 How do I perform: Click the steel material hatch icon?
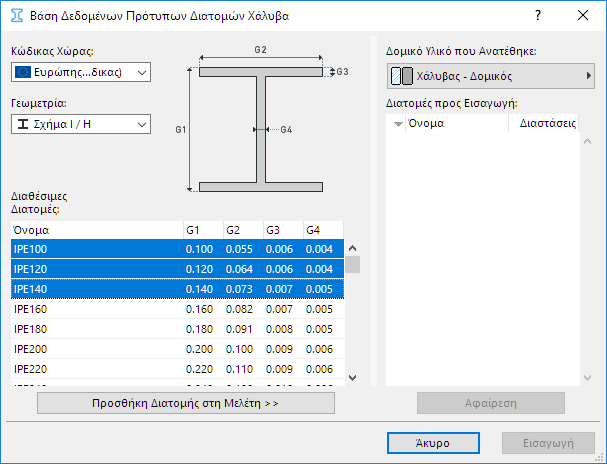(401, 76)
